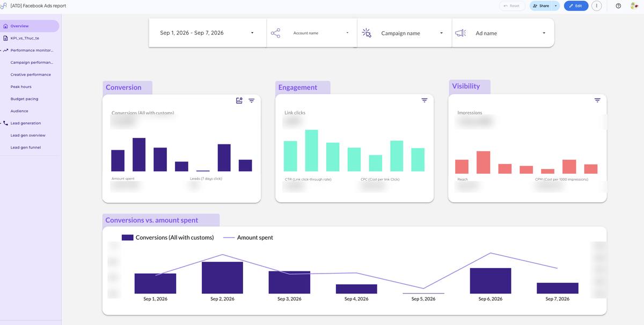This screenshot has height=325, width=644.
Task: Open the Engagement card filter icon
Action: [x=425, y=100]
